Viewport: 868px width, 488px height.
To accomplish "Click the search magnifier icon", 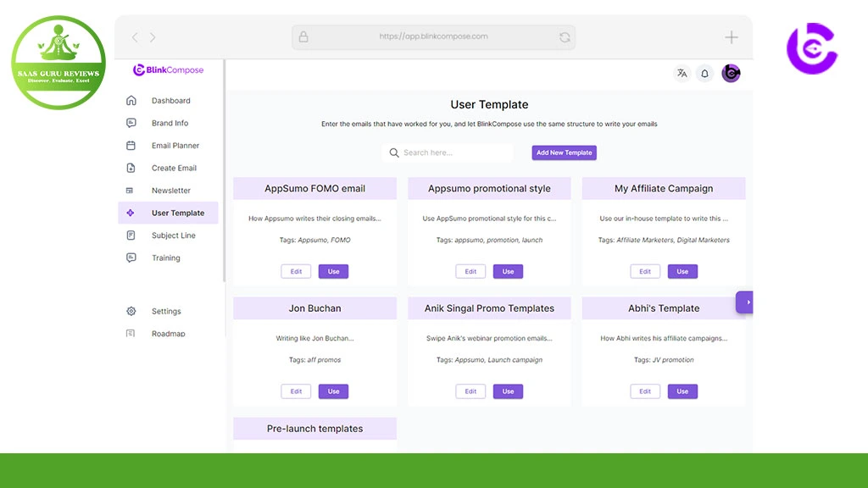I will click(394, 152).
